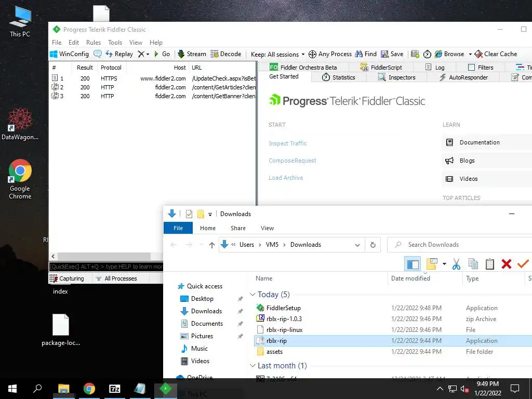Collapse the Last month (1) group
532x399 pixels.
pyautogui.click(x=252, y=366)
